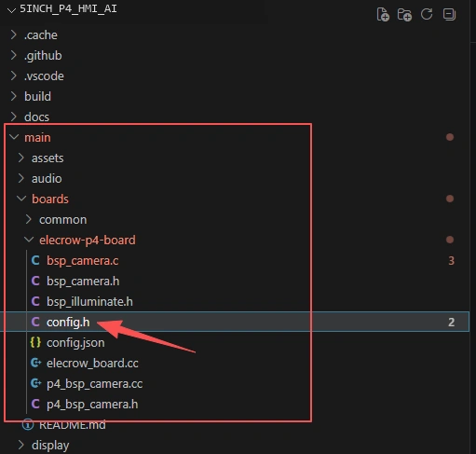
Task: Click info icon beside README.md
Action: (28, 425)
